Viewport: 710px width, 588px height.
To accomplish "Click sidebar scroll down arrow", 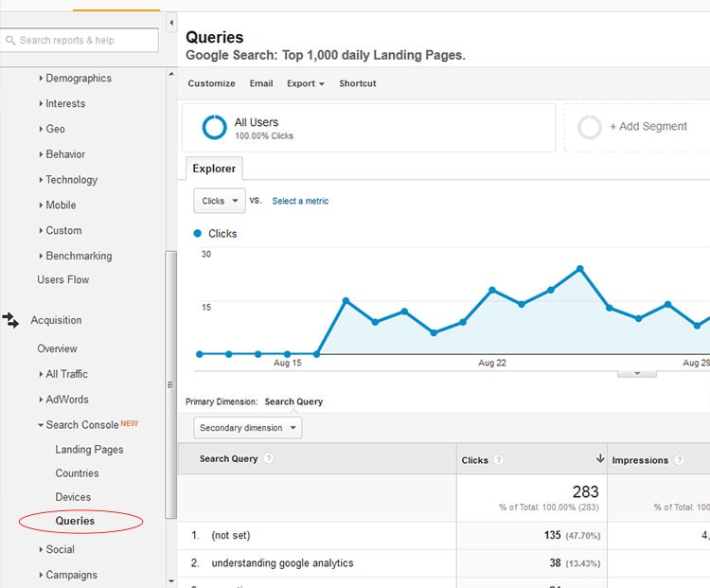I will [171, 580].
